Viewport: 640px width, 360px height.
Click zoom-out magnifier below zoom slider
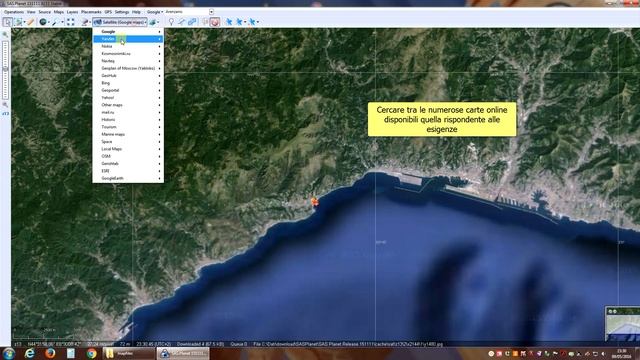[x=5, y=105]
